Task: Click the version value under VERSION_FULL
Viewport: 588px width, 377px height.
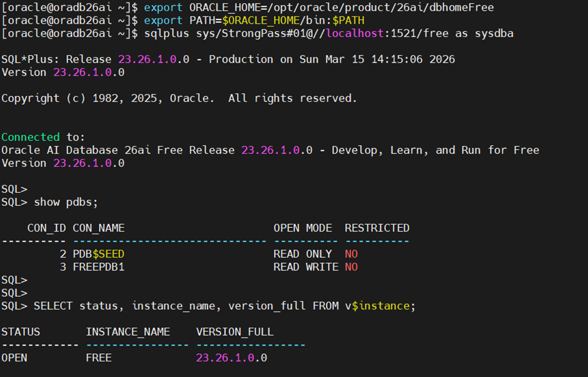Action: pyautogui.click(x=231, y=358)
